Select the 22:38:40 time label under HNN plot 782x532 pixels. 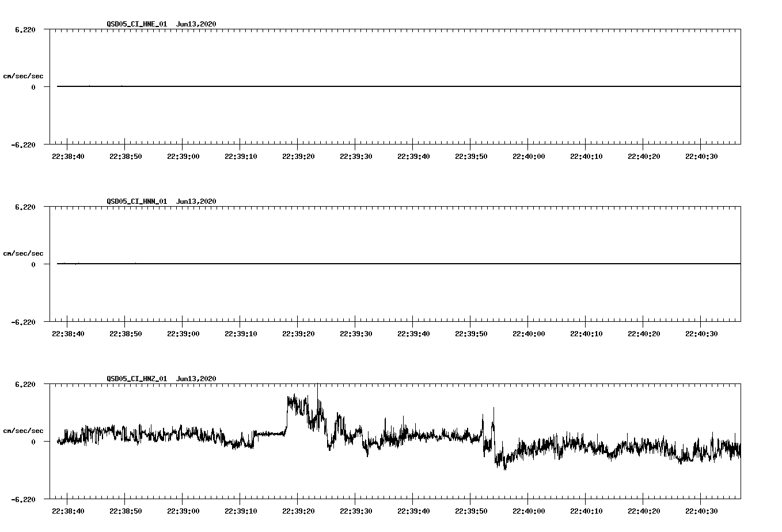click(68, 334)
